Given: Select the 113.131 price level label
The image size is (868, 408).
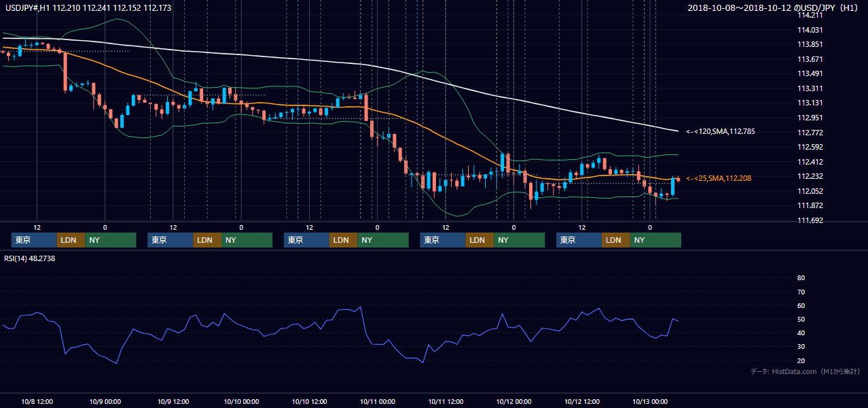Looking at the screenshot, I should 810,103.
